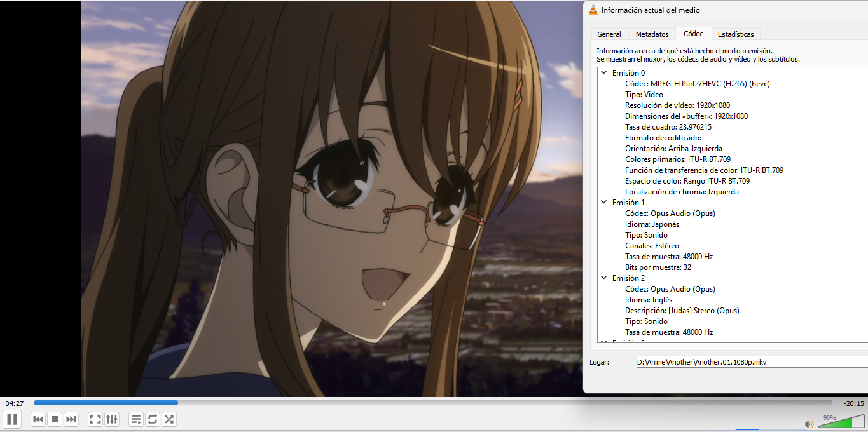This screenshot has height=432, width=868.
Task: Open extended settings and effects
Action: pyautogui.click(x=112, y=419)
